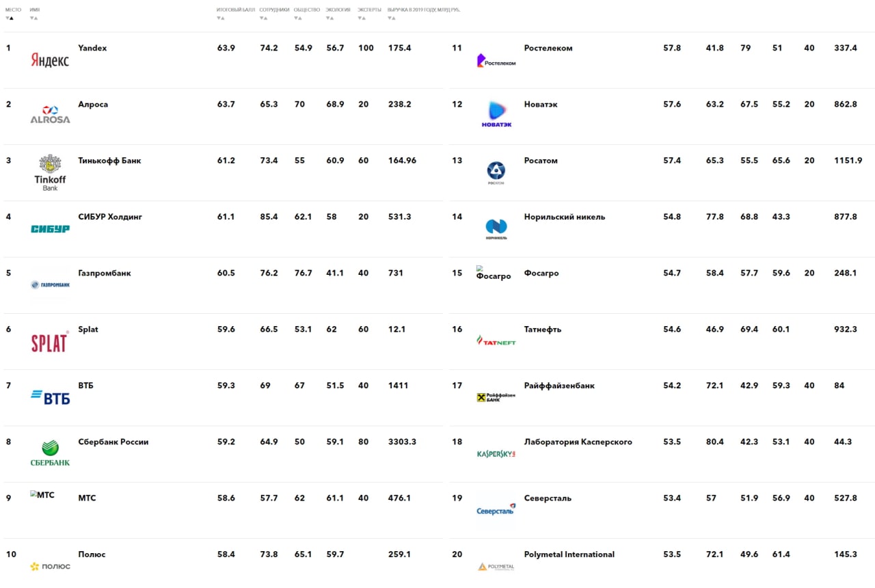Open the Yandex company name
This screenshot has width=875, height=588.
coord(92,49)
